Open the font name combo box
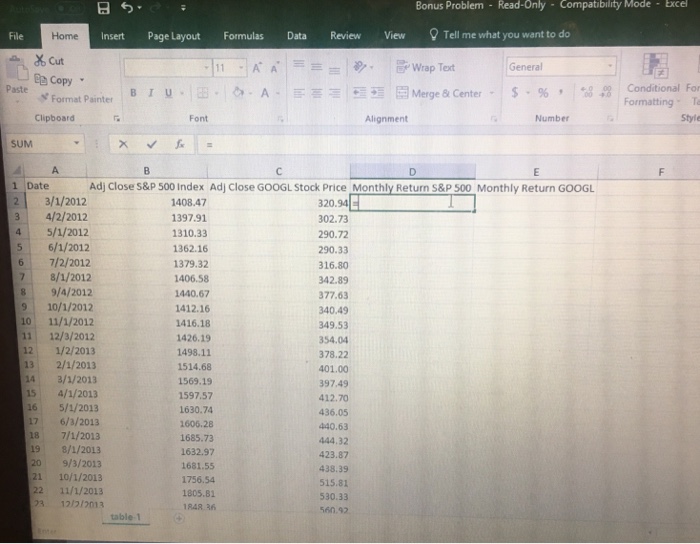The height and width of the screenshot is (544, 700). pyautogui.click(x=167, y=68)
